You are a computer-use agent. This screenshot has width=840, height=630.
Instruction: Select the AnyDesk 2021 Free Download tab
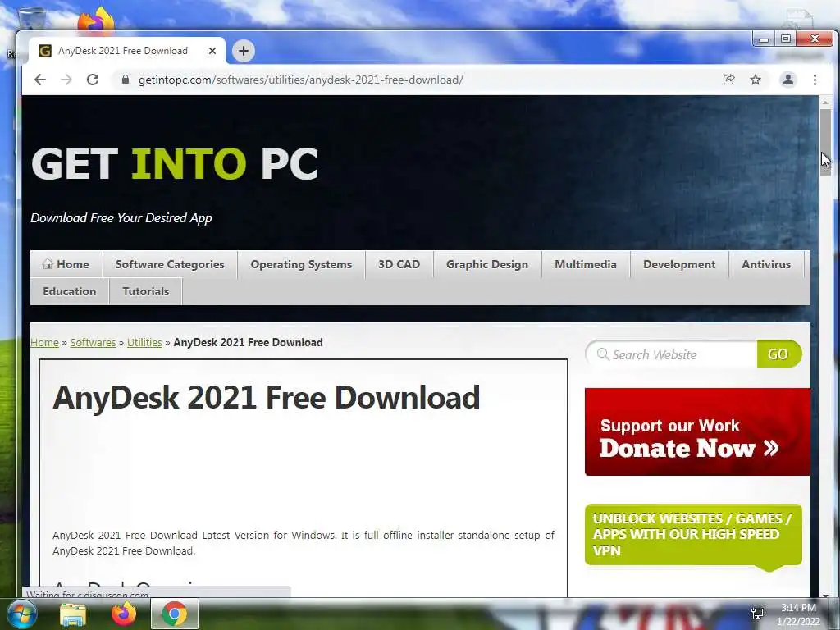coord(126,51)
